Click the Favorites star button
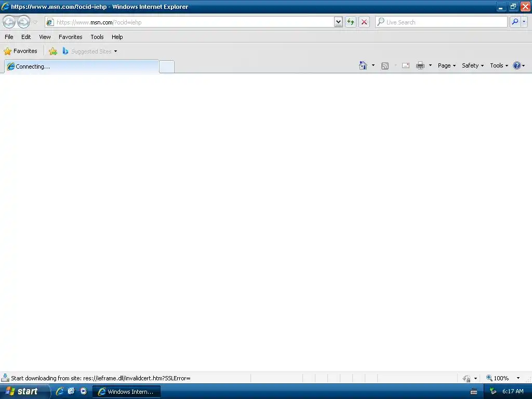 (20, 51)
